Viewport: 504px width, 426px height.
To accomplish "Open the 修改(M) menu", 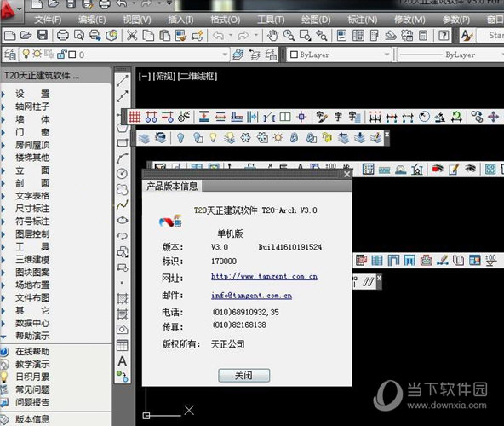I will pyautogui.click(x=409, y=20).
